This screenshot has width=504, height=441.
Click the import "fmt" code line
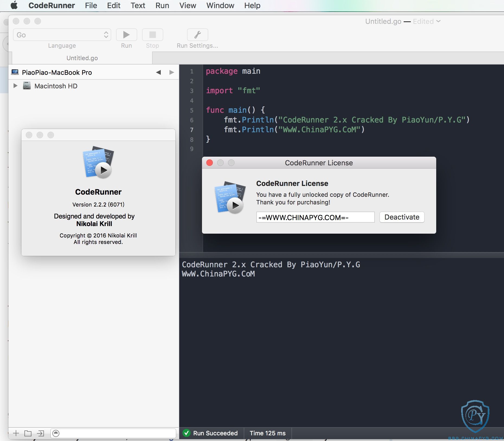(233, 91)
